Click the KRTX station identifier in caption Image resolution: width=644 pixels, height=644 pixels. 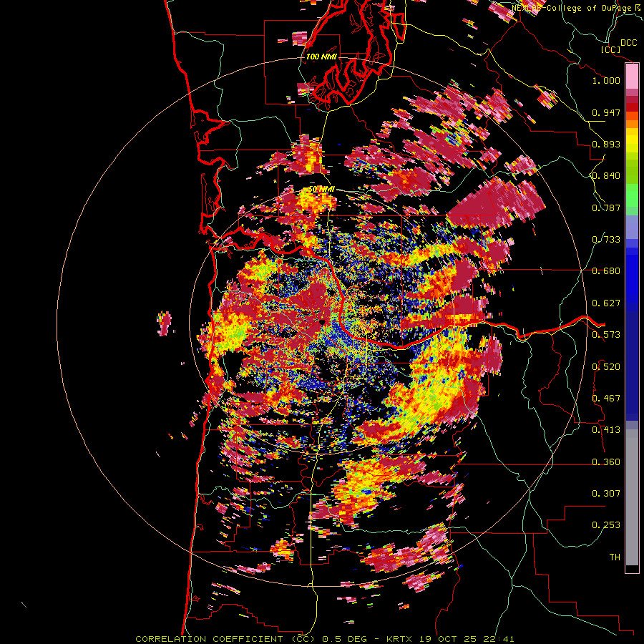click(x=399, y=639)
